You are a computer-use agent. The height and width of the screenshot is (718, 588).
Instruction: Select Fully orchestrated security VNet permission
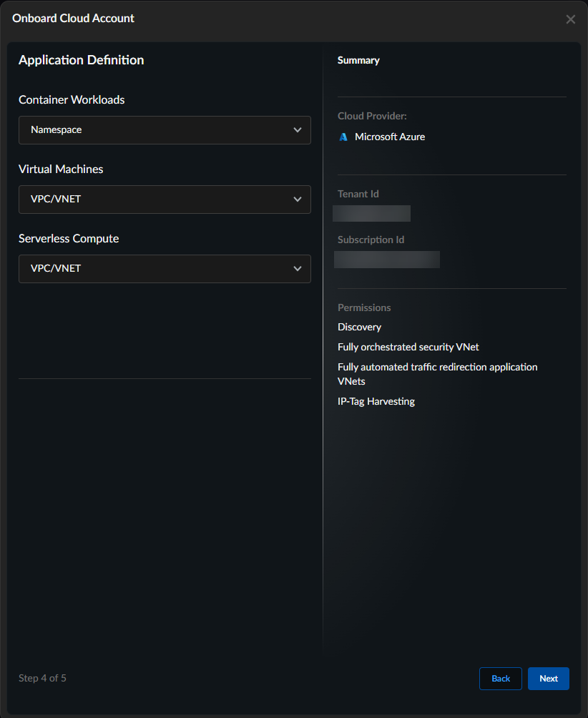408,347
